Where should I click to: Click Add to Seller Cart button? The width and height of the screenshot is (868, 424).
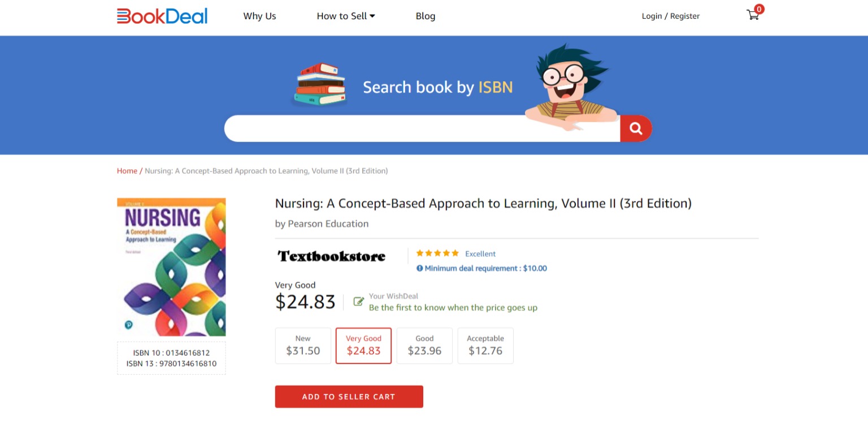(x=349, y=396)
